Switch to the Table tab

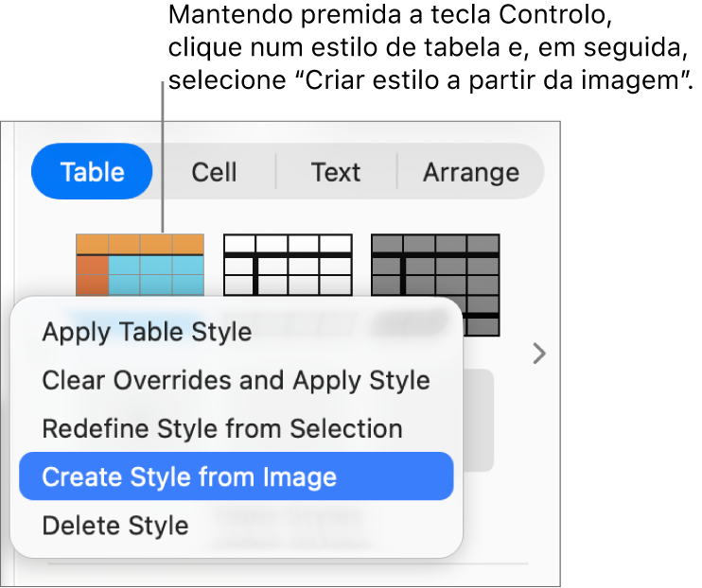tap(92, 172)
